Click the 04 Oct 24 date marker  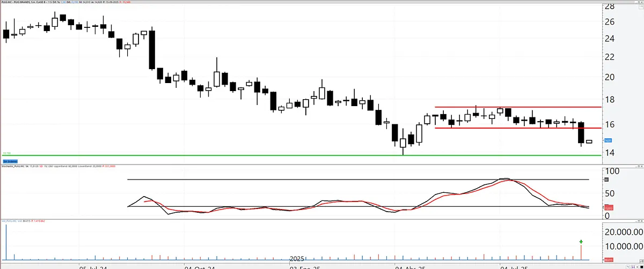[x=199, y=266]
